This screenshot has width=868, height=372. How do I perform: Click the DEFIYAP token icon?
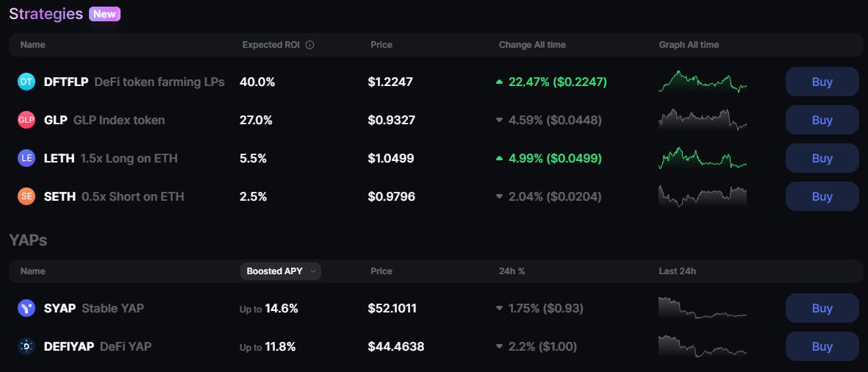point(26,346)
